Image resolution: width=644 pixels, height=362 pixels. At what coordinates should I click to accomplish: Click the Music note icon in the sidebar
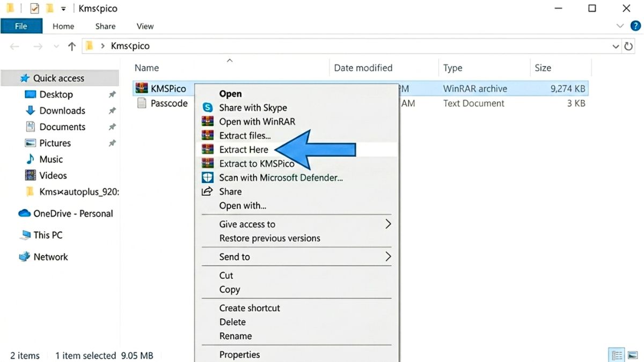pos(31,159)
